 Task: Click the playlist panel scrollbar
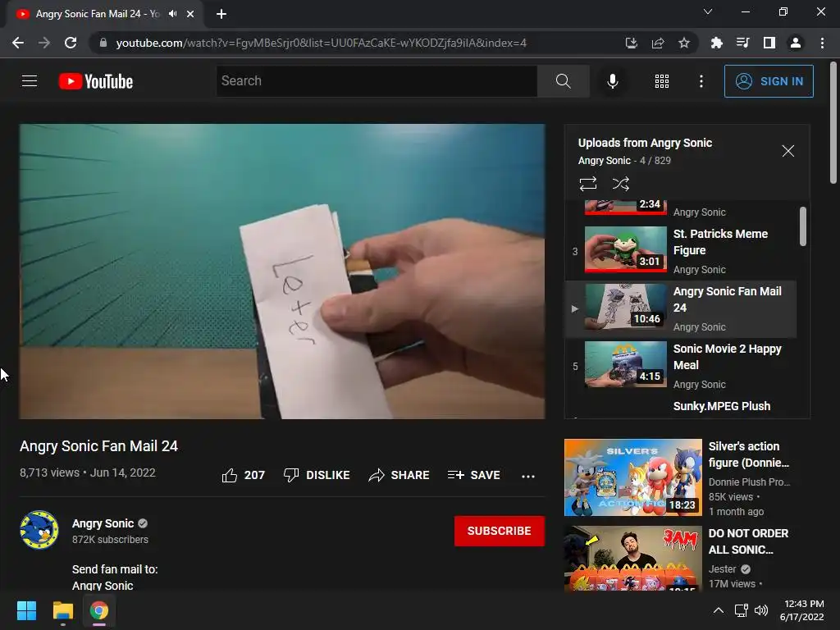pos(802,226)
